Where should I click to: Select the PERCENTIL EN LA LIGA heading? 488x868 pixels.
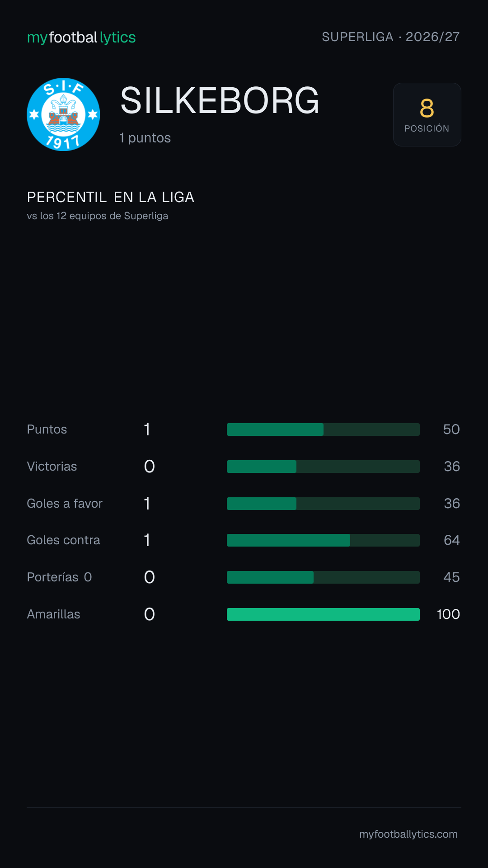point(111,197)
